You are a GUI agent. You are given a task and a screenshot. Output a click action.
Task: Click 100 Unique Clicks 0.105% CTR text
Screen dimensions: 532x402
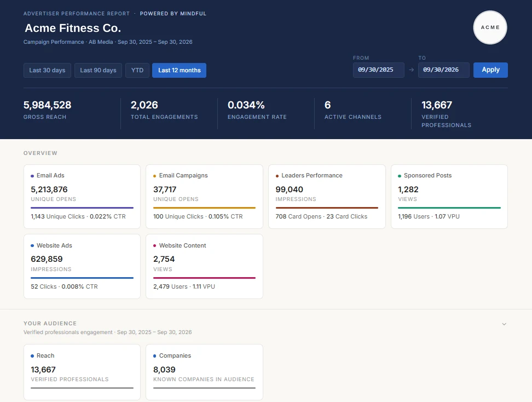[198, 216]
